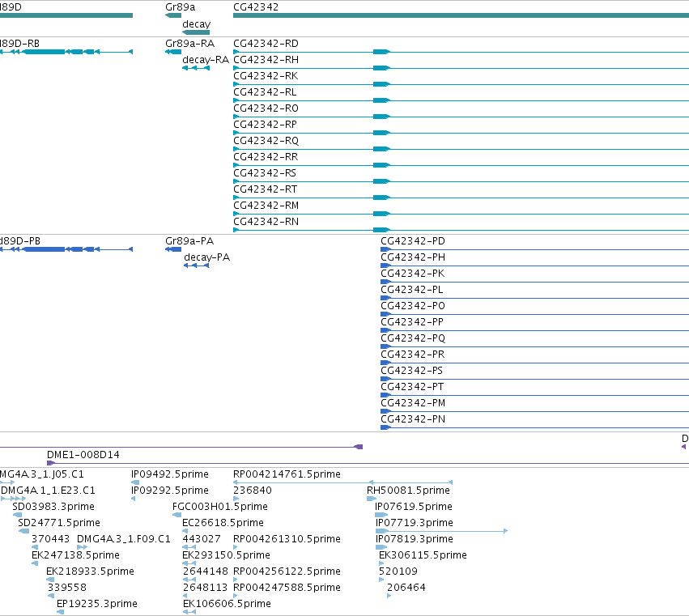Select EST SD24771.5prime
This screenshot has height=616, width=689.
pos(59,523)
